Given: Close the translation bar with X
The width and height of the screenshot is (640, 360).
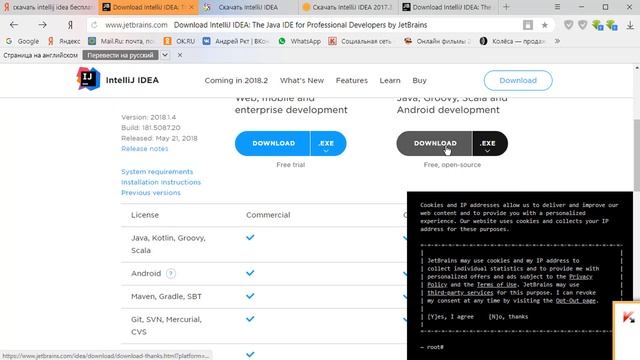Looking at the screenshot, I should pos(180,55).
